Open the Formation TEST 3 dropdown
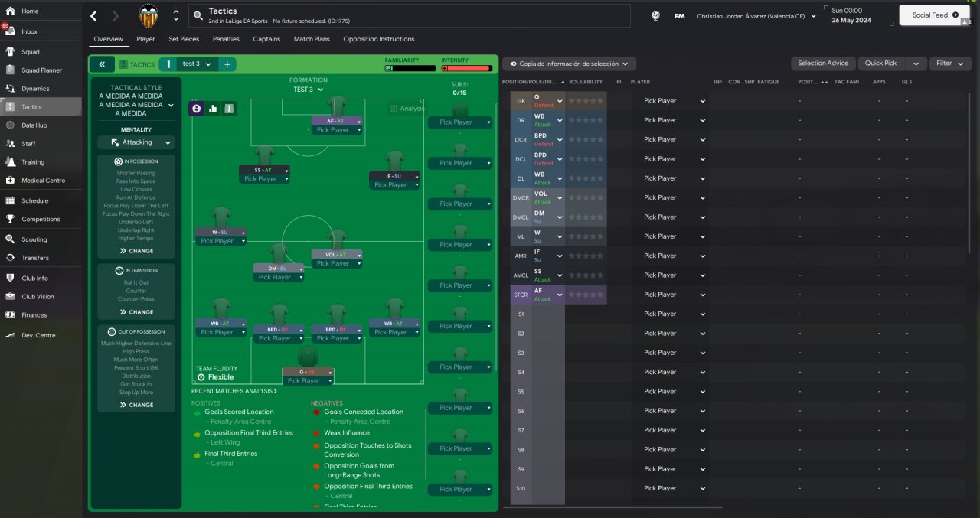 (x=309, y=90)
